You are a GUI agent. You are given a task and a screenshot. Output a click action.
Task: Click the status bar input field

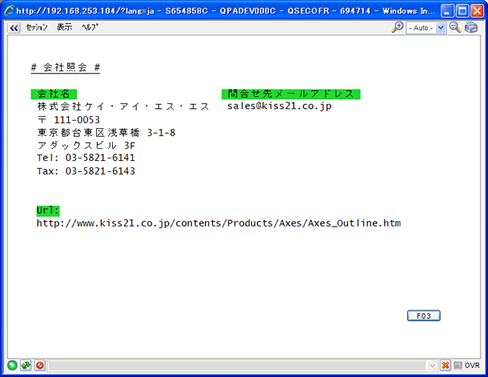pyautogui.click(x=237, y=366)
